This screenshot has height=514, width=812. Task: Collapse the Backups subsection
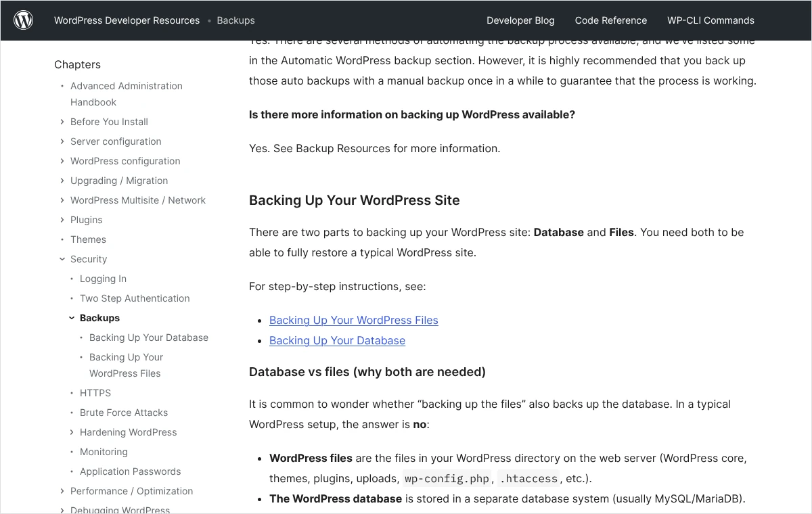click(x=72, y=318)
